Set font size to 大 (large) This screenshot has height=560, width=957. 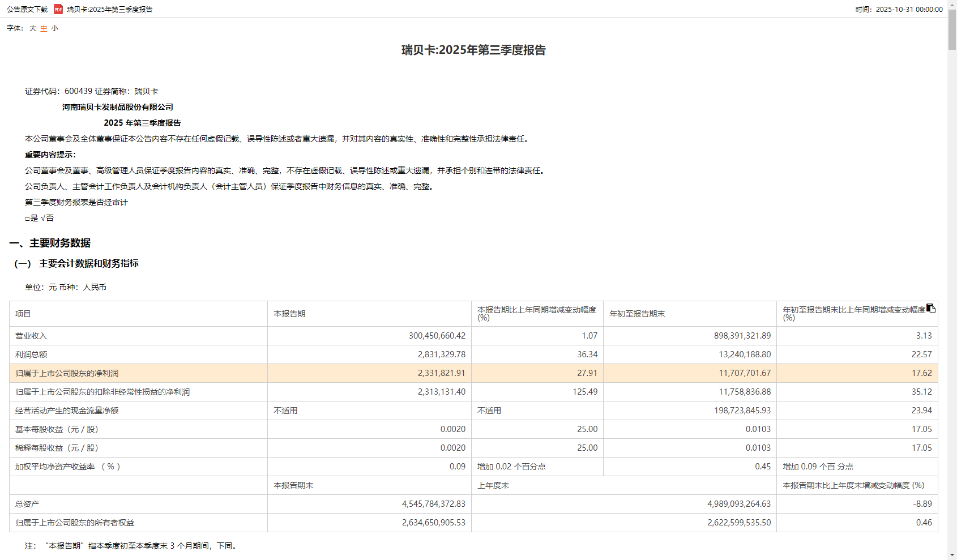[33, 28]
